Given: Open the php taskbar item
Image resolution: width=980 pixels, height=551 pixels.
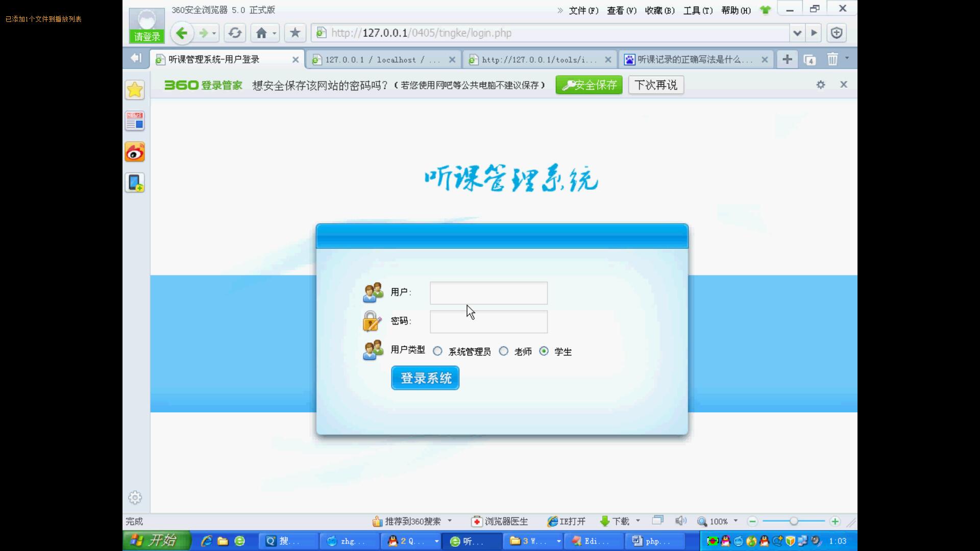Looking at the screenshot, I should coord(655,541).
